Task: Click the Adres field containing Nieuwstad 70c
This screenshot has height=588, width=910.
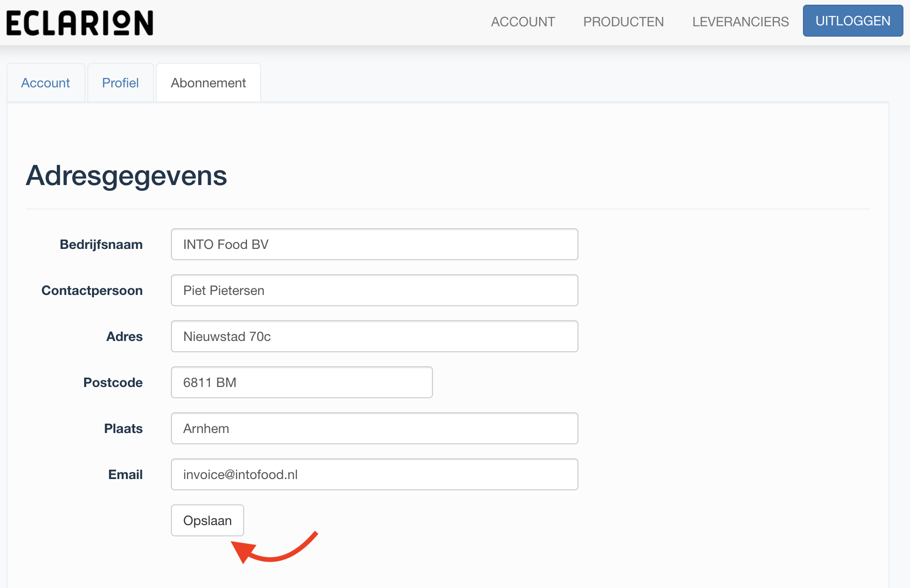Action: pos(374,336)
